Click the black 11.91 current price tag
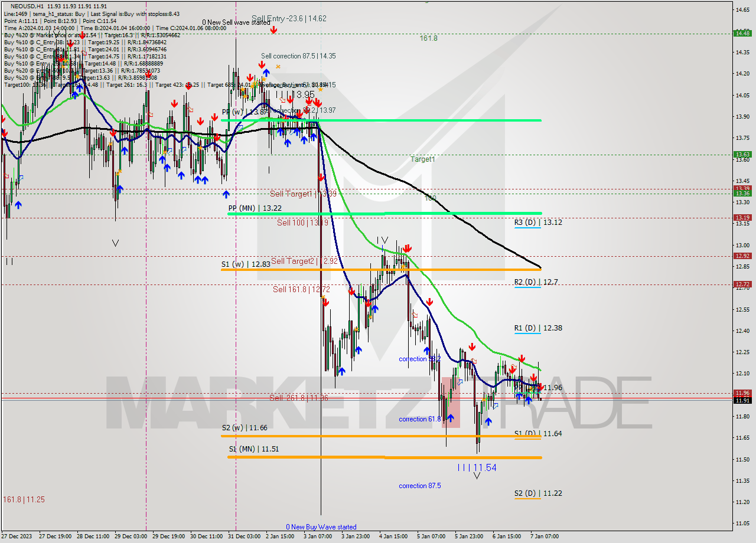This screenshot has width=756, height=543. [742, 400]
